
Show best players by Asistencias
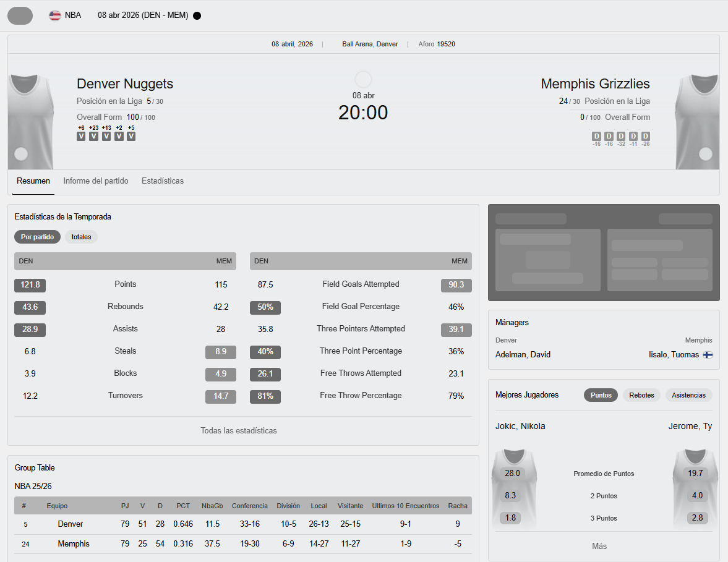(x=688, y=395)
